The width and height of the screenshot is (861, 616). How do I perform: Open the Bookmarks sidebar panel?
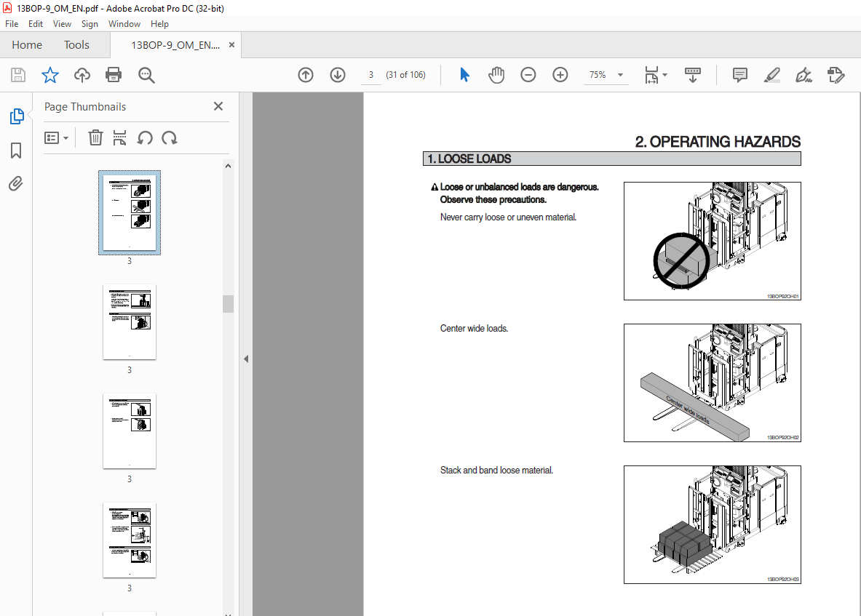16,151
